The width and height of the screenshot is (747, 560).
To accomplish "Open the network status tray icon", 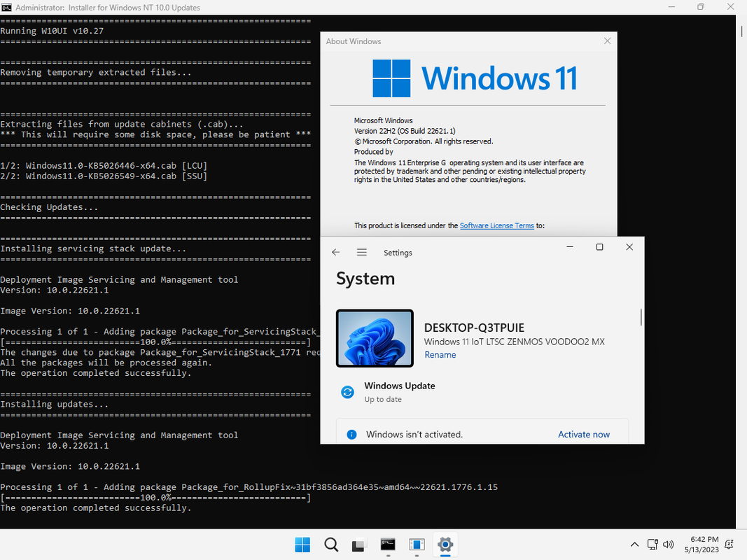I will pyautogui.click(x=652, y=545).
